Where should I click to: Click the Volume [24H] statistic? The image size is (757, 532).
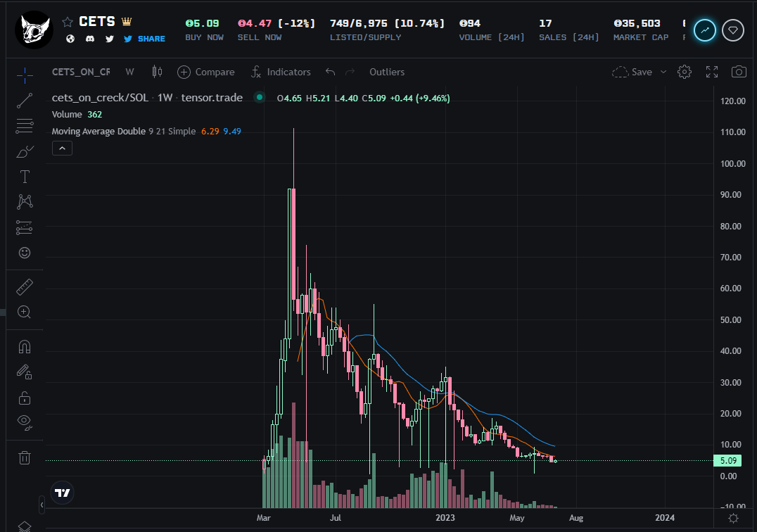pos(492,30)
